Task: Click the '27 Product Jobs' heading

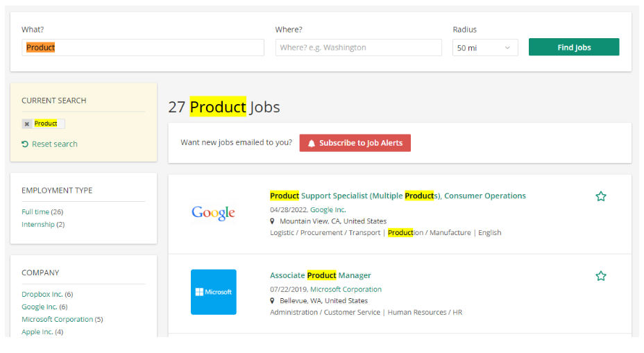Action: click(x=224, y=107)
